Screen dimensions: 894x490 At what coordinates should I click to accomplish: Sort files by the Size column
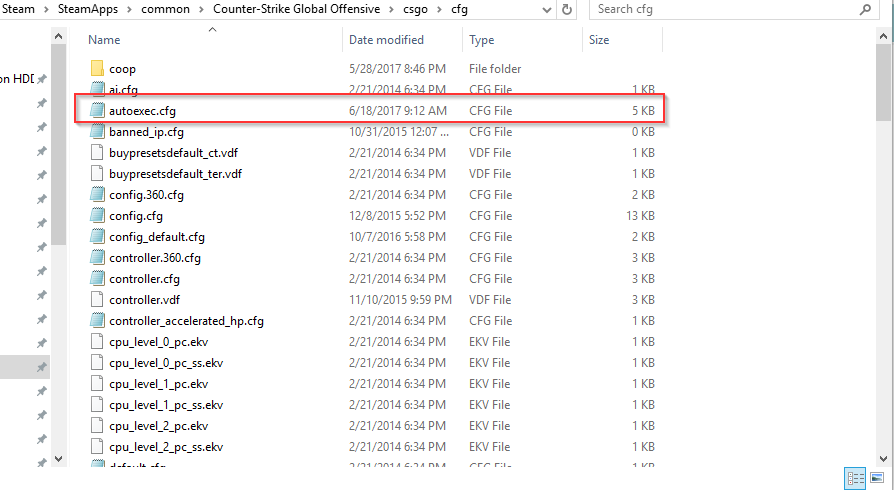tap(599, 40)
